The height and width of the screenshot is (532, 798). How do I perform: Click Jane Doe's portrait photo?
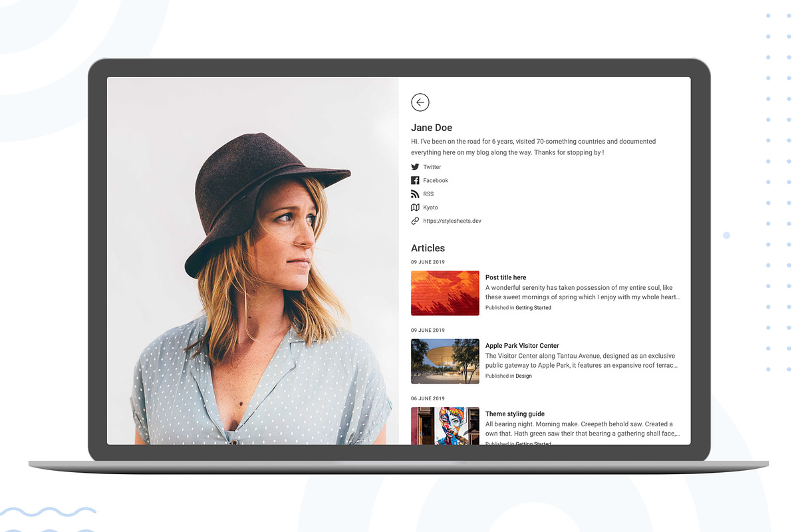253,261
